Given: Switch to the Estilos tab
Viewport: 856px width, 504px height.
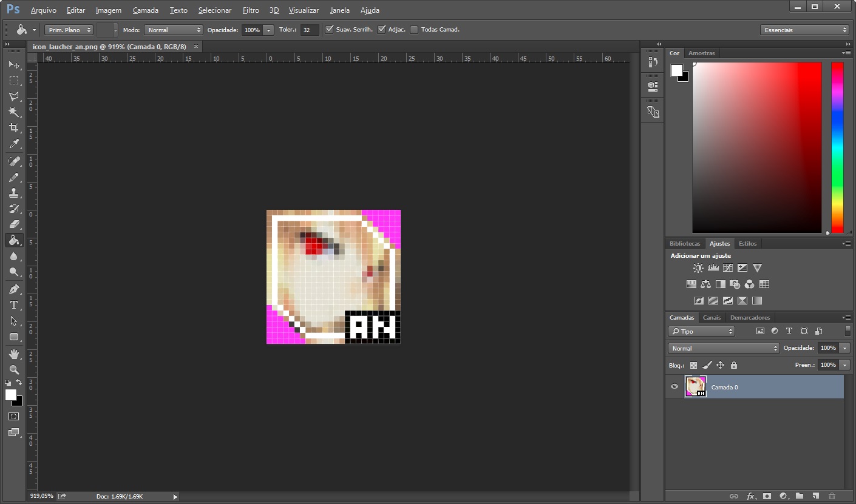Looking at the screenshot, I should pos(747,243).
